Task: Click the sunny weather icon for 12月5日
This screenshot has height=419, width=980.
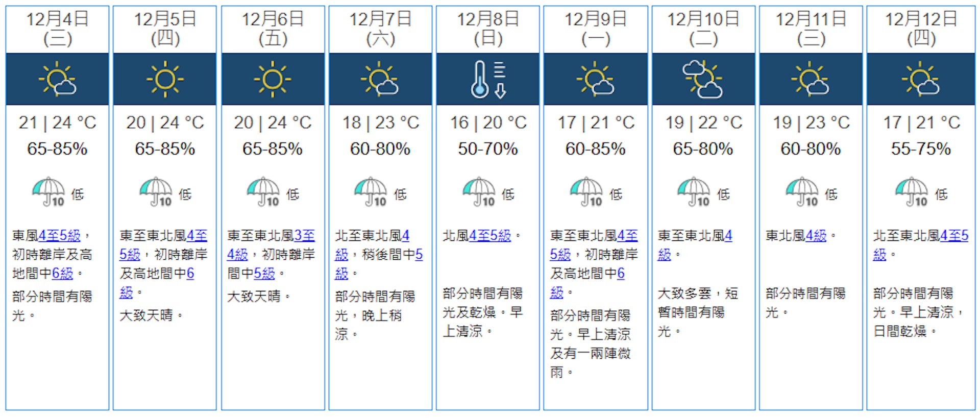Action: click(x=164, y=78)
